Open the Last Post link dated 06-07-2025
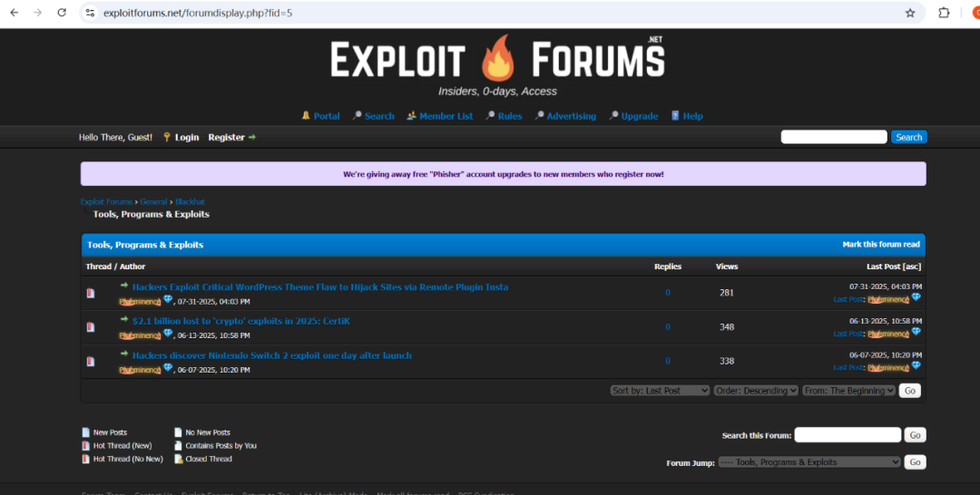980x495 pixels. [848, 368]
